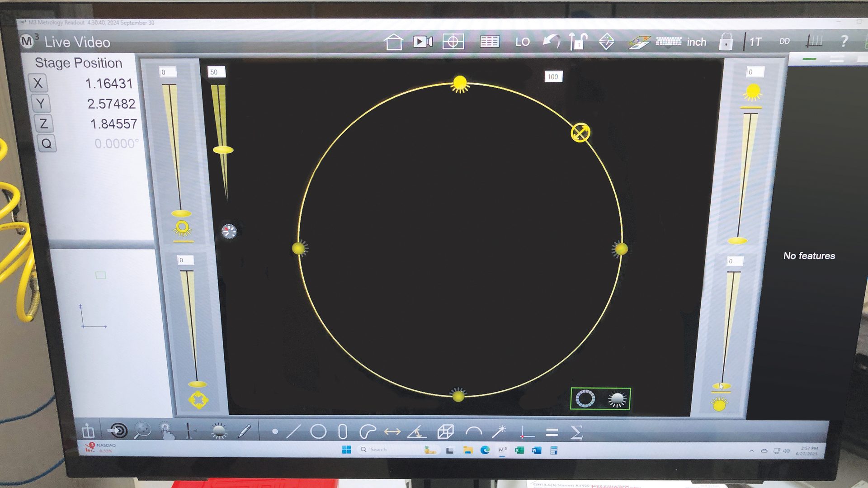
Task: Choose the Angle measurement tool
Action: coord(417,432)
